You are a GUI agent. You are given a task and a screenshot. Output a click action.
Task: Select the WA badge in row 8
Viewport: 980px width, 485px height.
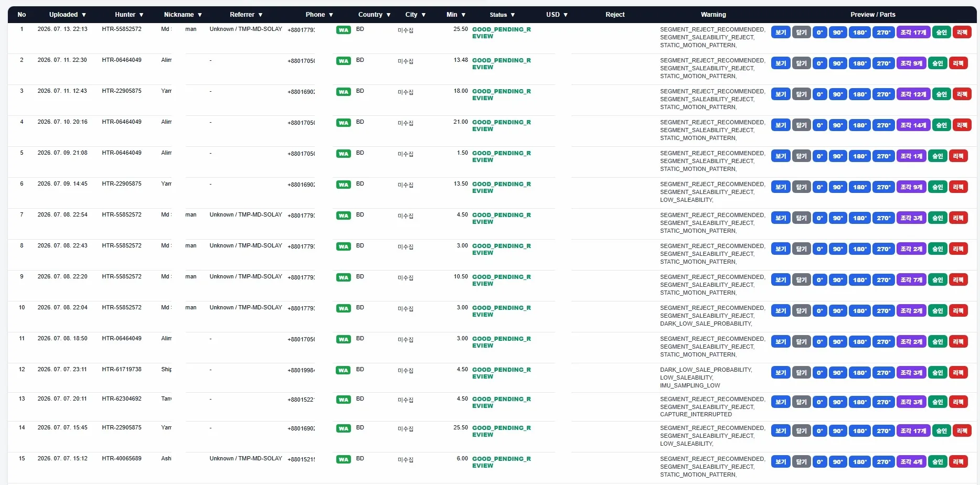tap(344, 246)
